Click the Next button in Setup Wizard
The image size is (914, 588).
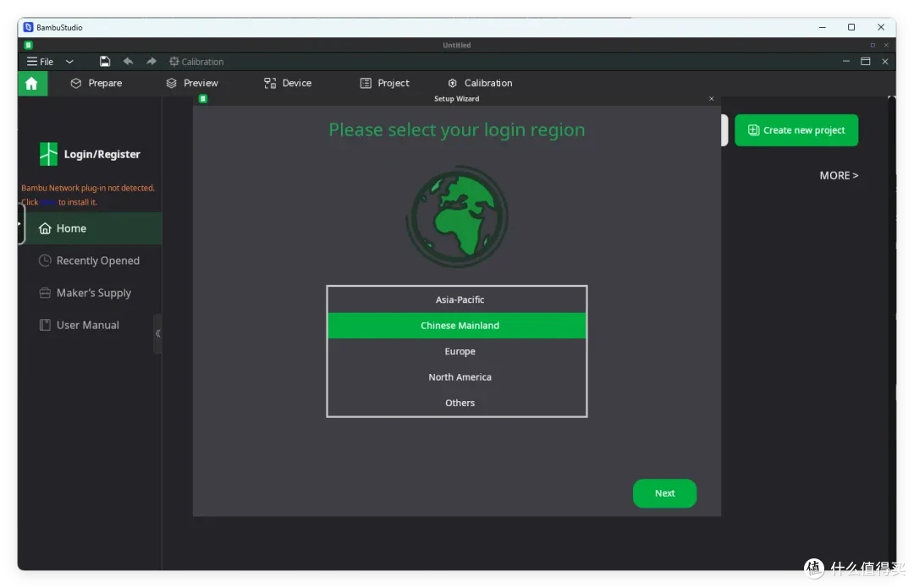coord(664,493)
